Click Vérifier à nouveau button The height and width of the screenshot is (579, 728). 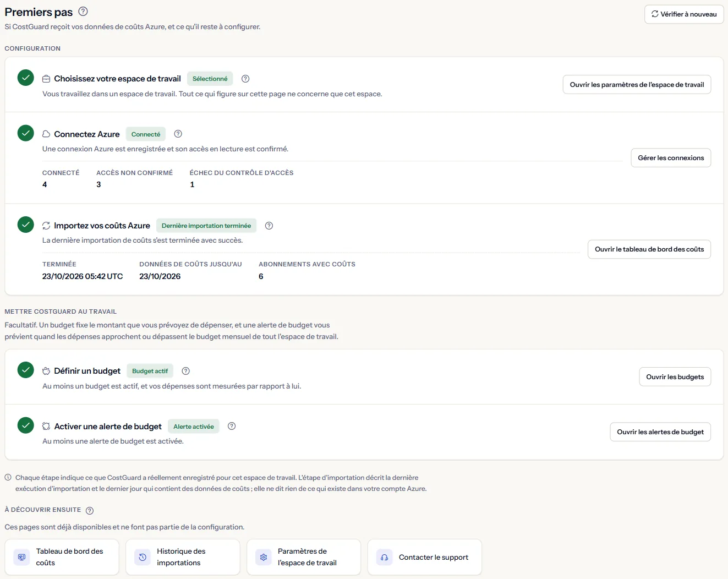pos(684,14)
